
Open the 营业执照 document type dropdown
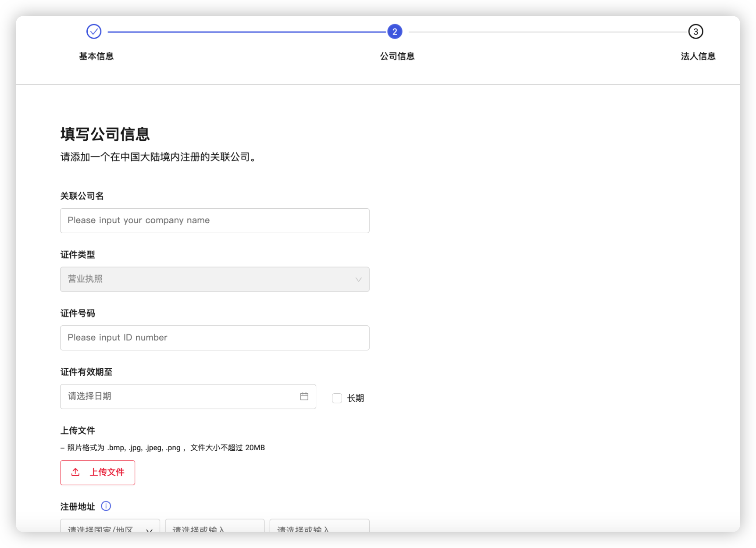[x=214, y=279]
